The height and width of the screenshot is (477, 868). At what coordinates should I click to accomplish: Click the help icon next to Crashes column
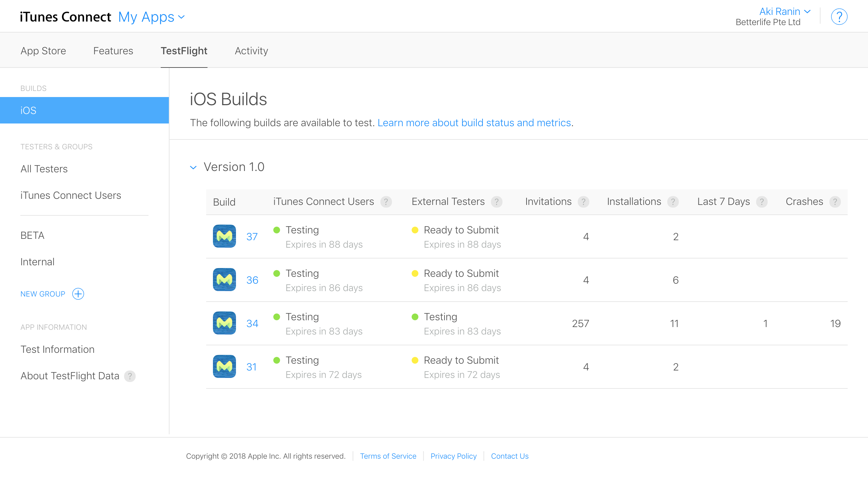point(835,202)
